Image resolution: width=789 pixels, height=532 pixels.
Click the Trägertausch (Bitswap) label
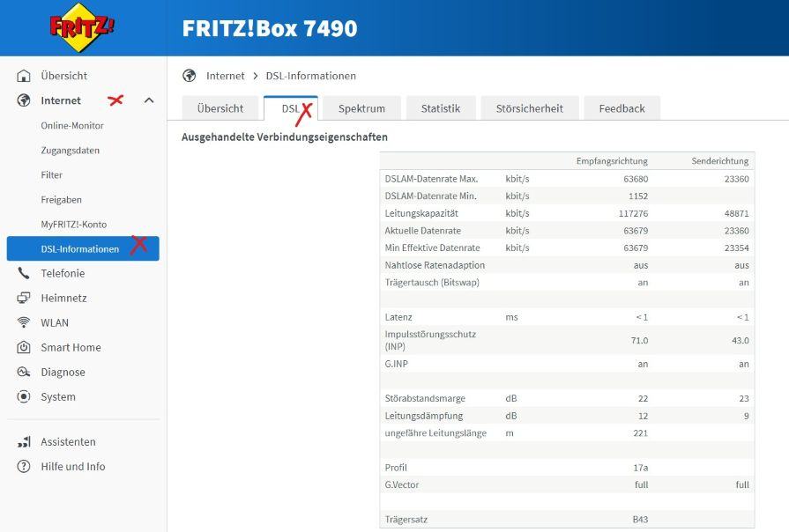(432, 282)
